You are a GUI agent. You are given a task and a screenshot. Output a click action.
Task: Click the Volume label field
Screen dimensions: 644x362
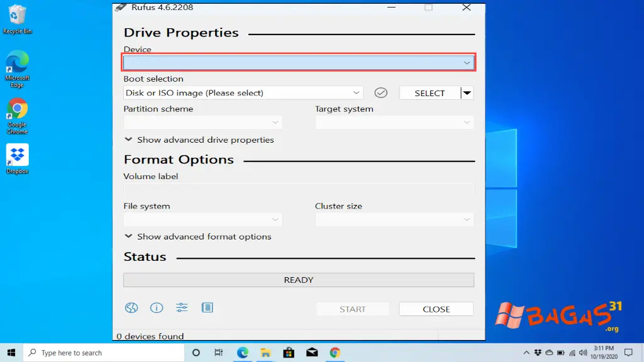coord(299,190)
